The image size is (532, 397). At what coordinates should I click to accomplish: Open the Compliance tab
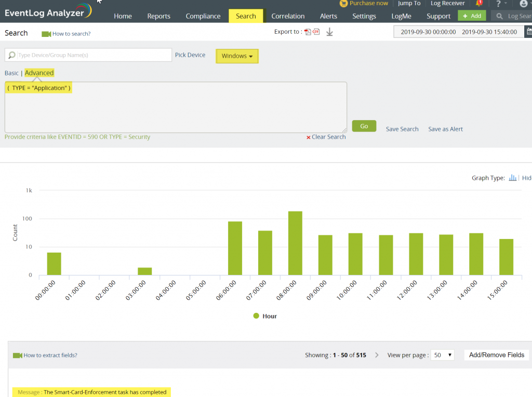tap(203, 16)
